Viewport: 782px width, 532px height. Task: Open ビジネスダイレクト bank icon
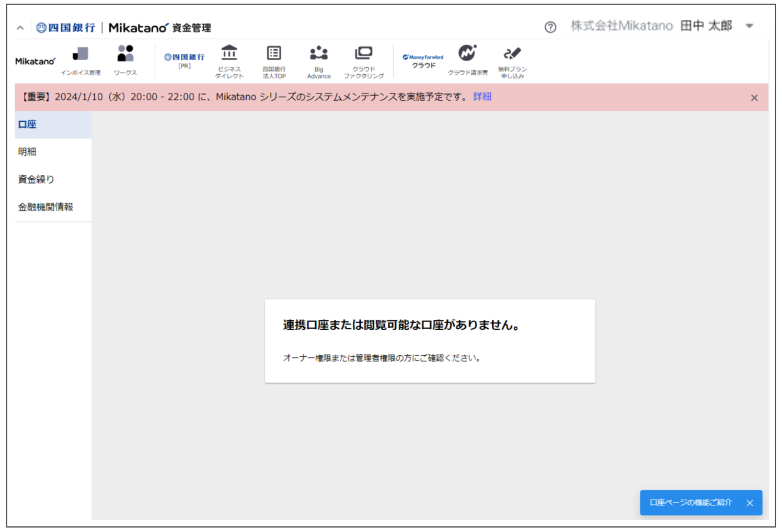pyautogui.click(x=229, y=62)
